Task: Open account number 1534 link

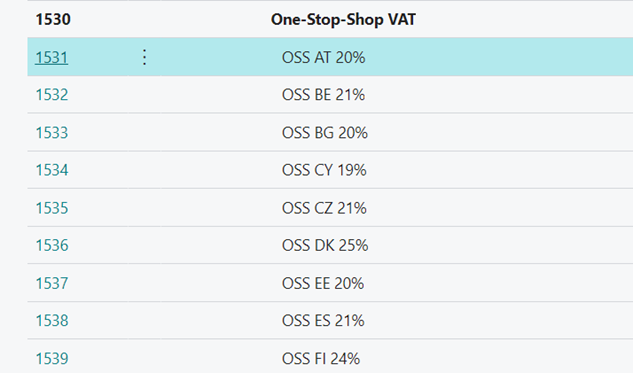Action: click(x=52, y=170)
